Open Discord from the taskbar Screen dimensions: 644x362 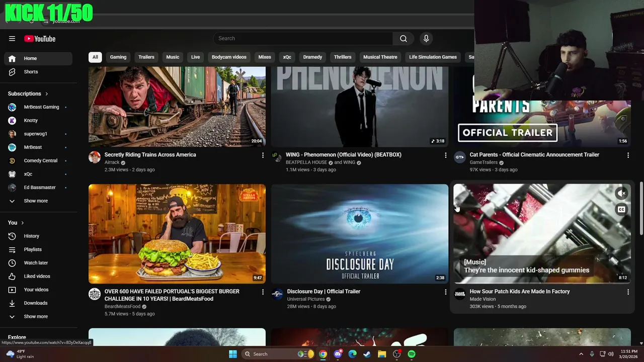point(338,354)
